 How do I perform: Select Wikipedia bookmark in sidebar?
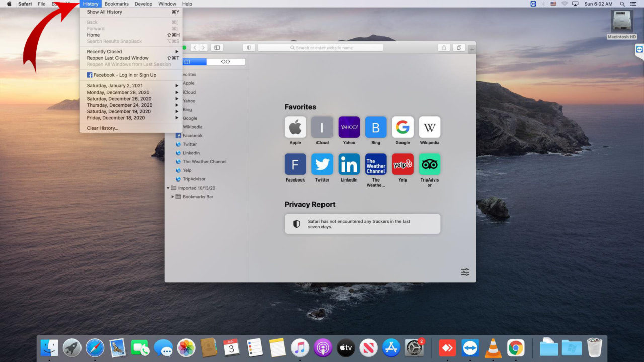pos(192,127)
